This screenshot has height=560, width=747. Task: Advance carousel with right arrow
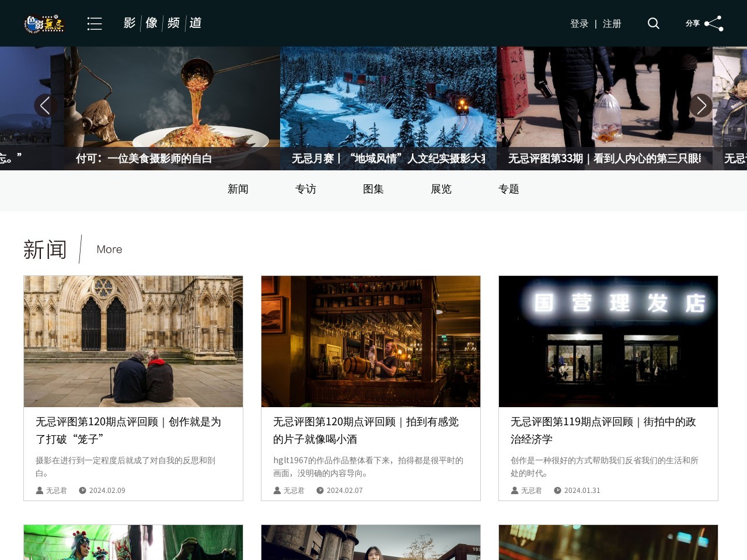(x=701, y=106)
